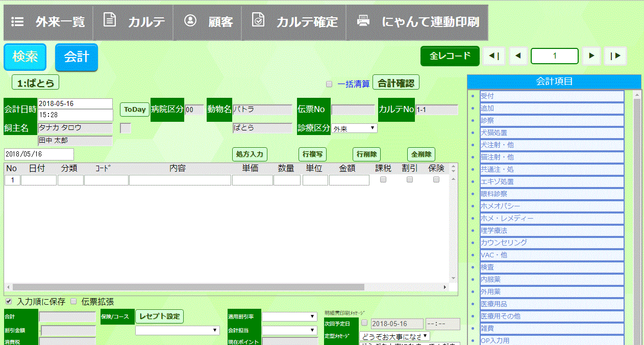Open the カルテ tab label

(x=146, y=22)
